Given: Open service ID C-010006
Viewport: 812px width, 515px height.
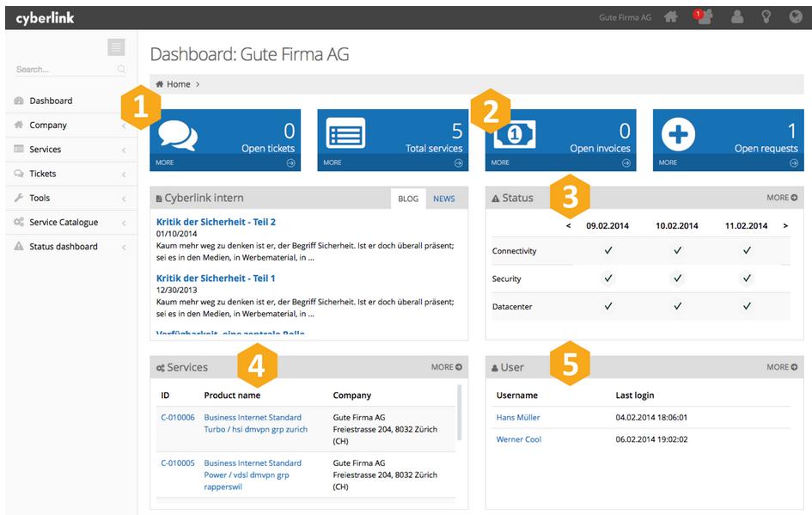Looking at the screenshot, I should tap(178, 417).
